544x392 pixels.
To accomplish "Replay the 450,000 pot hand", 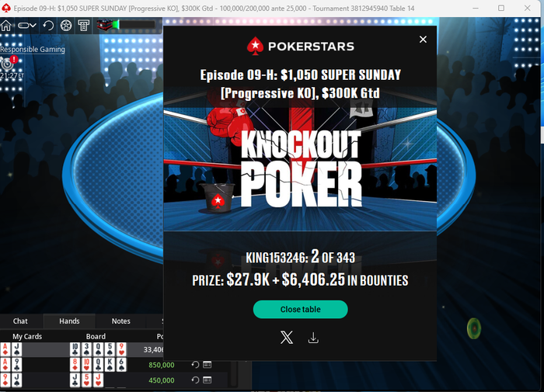I will coord(195,380).
